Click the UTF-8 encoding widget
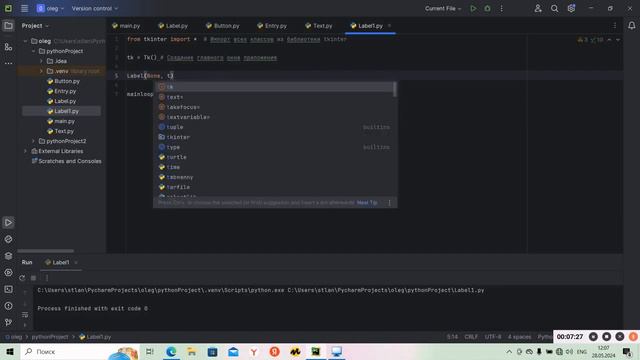The height and width of the screenshot is (360, 640). pyautogui.click(x=493, y=337)
